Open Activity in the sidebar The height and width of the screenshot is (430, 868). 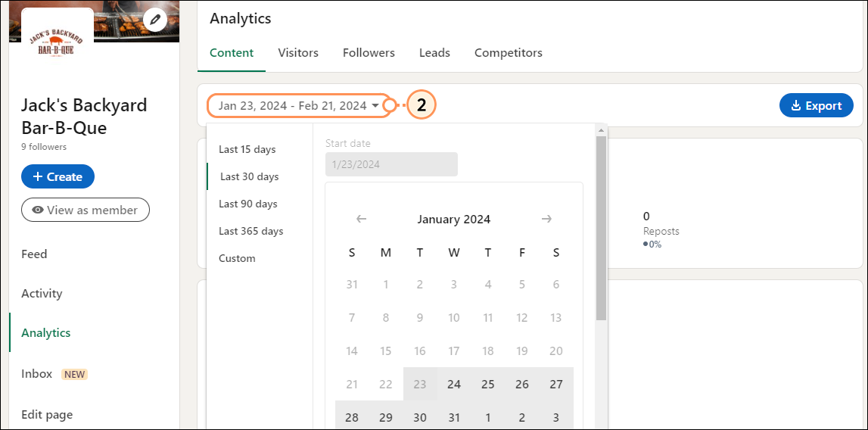pos(42,294)
